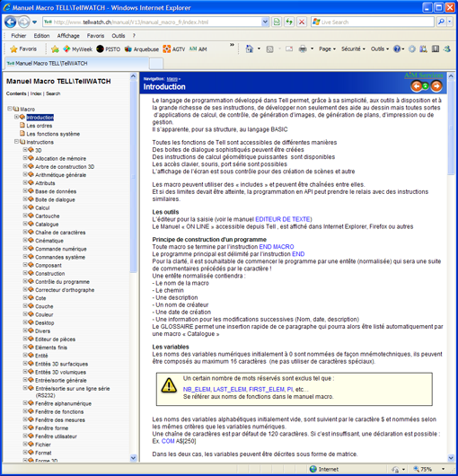
Task: Follow the END MACRO instruction link
Action: (x=277, y=246)
